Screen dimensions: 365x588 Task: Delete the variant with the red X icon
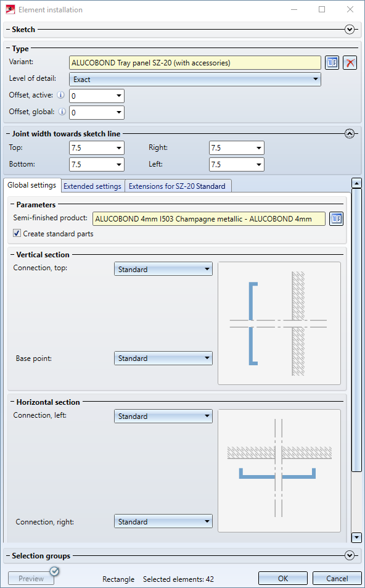tap(350, 62)
